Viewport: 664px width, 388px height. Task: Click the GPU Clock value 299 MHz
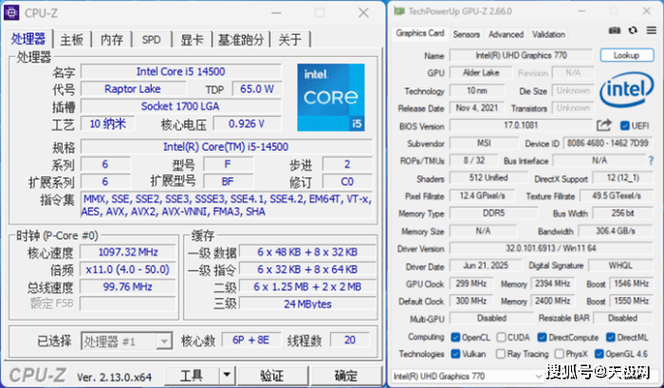471,283
